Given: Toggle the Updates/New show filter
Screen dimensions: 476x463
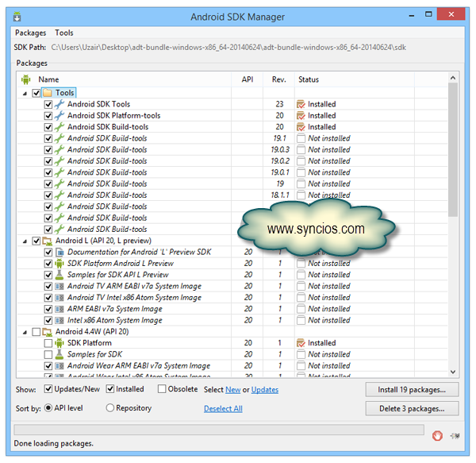Looking at the screenshot, I should pos(48,389).
